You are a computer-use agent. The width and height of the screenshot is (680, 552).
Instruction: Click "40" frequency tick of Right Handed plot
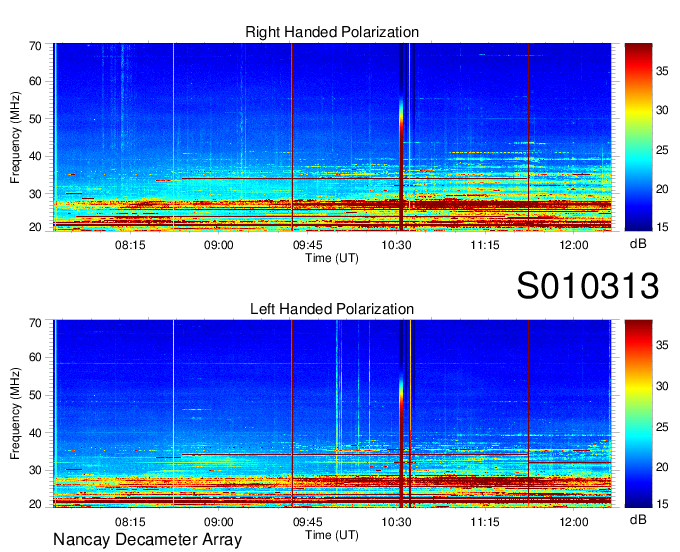click(x=35, y=156)
